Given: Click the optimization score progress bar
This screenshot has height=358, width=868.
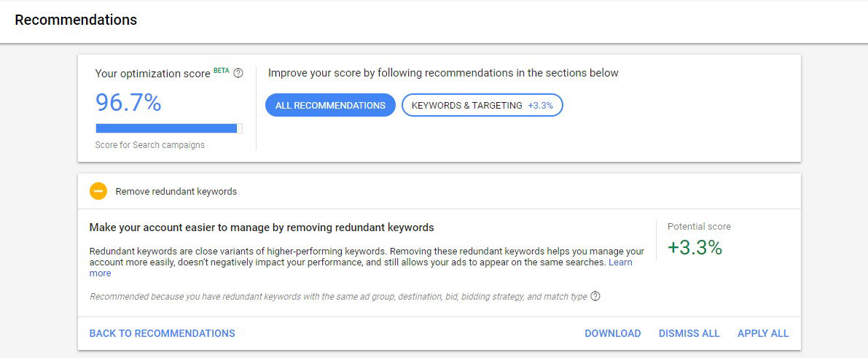Looking at the screenshot, I should [168, 128].
